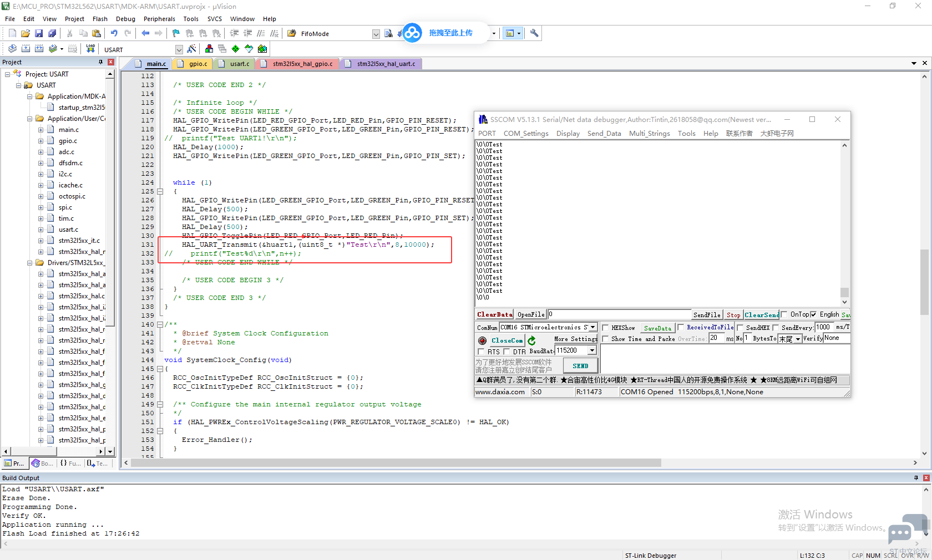The width and height of the screenshot is (932, 560).
Task: Open the ComNum COM16 port dropdown
Action: click(592, 327)
